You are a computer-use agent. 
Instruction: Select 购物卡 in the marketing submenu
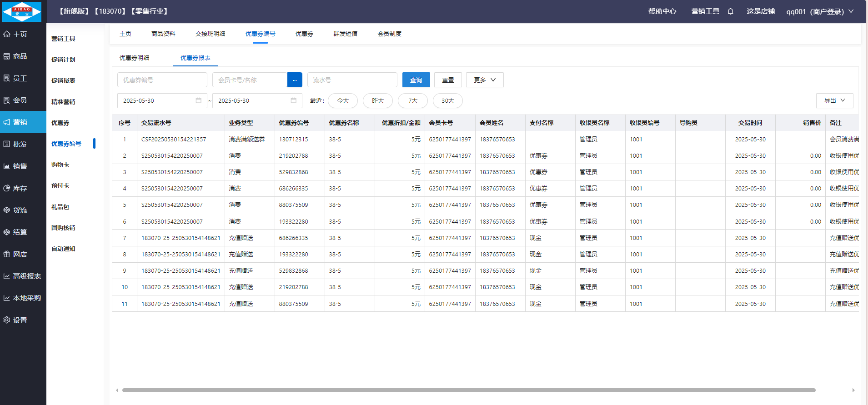60,165
